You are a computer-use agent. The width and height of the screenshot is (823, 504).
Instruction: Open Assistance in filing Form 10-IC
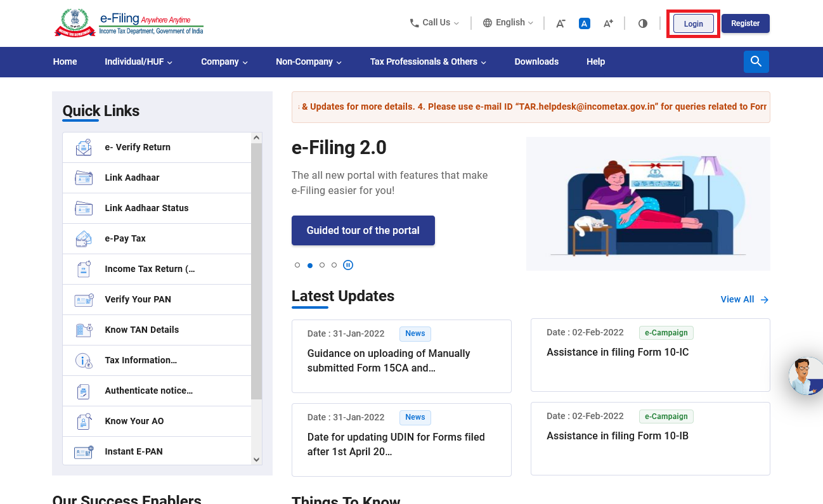point(651,355)
